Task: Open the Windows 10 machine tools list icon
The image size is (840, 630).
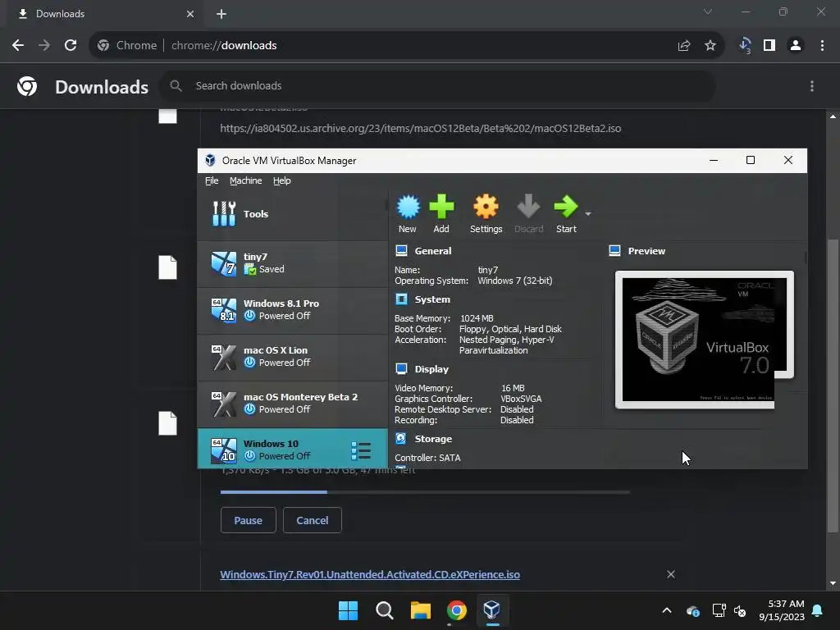Action: 361,450
